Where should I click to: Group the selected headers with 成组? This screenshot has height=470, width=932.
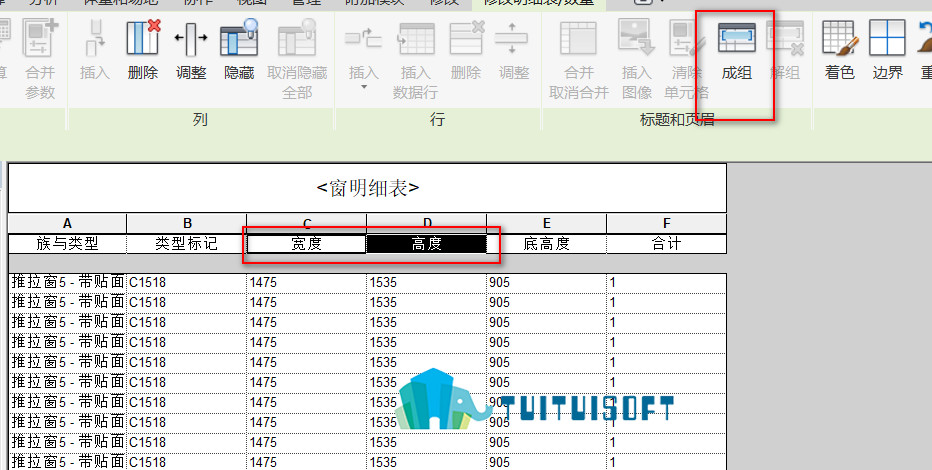pos(736,38)
